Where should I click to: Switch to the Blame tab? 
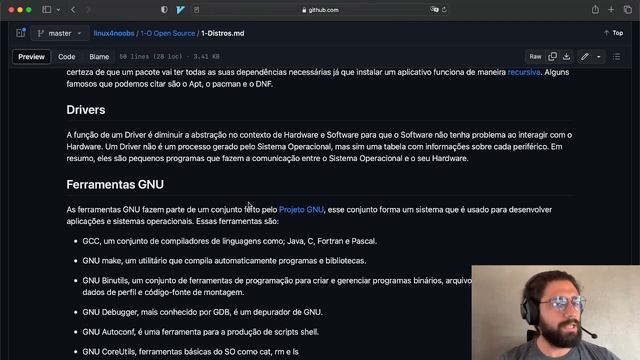point(99,57)
